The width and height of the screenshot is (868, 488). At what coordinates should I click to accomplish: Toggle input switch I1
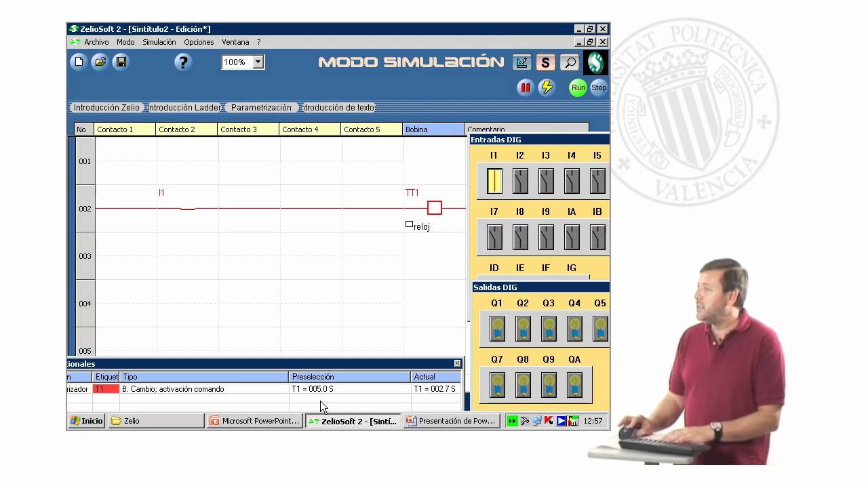(494, 181)
